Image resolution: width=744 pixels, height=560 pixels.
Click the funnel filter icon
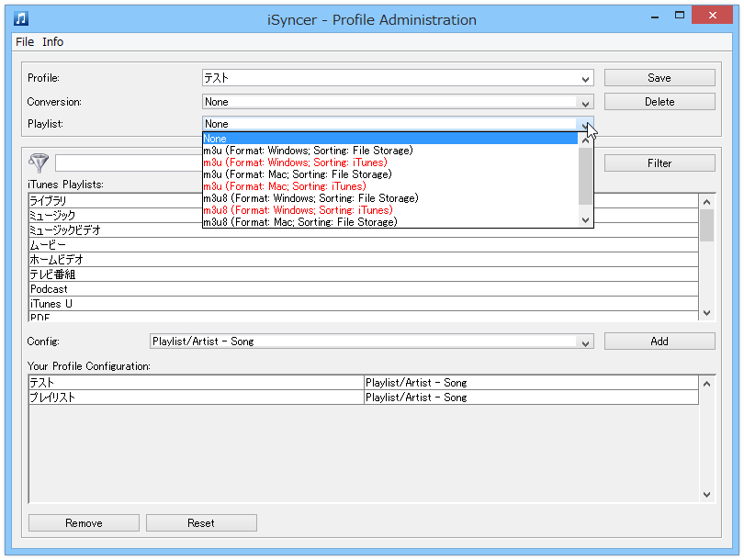39,162
